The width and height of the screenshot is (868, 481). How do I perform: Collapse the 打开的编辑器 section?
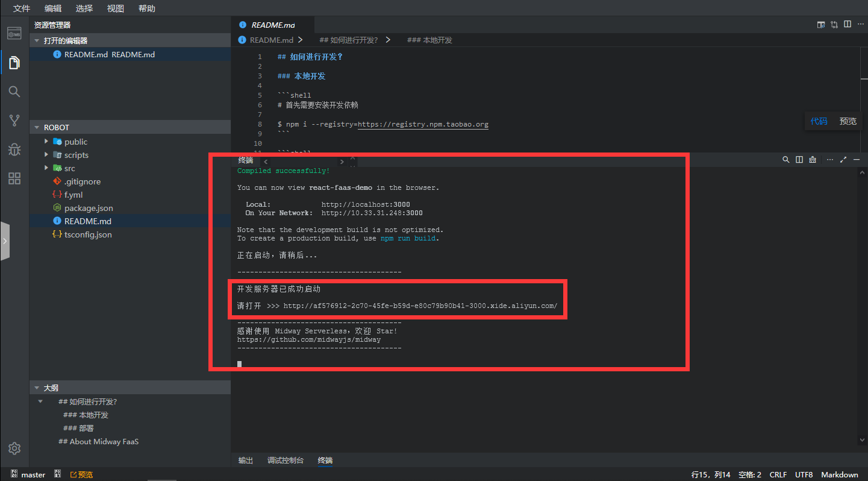(36, 40)
